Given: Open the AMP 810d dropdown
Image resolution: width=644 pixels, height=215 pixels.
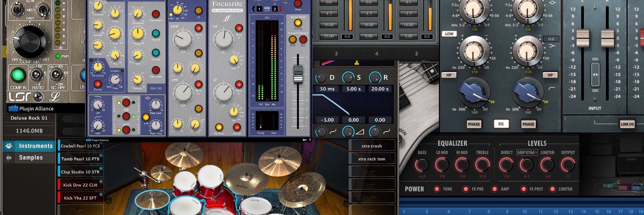Looking at the screenshot, I should [527, 153].
